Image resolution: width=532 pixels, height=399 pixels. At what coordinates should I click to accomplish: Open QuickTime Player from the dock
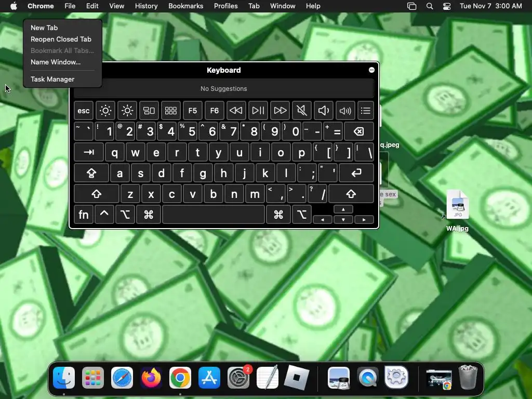[368, 378]
